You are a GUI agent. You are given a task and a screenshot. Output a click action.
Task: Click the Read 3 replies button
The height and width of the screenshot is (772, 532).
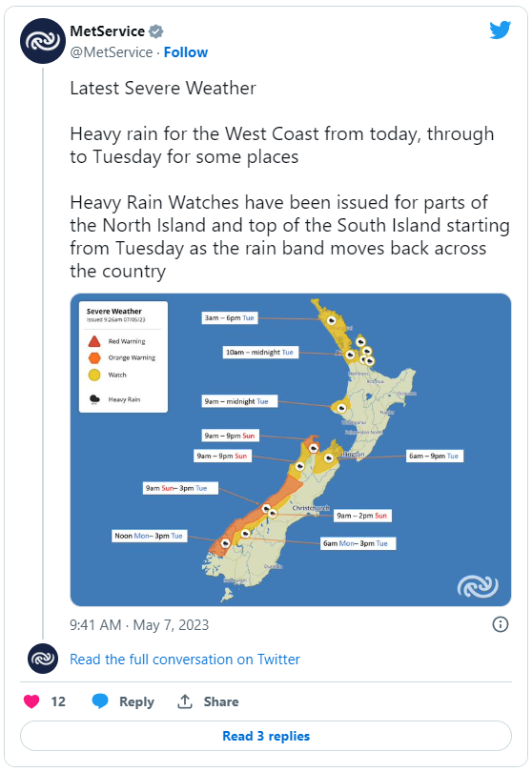click(266, 736)
